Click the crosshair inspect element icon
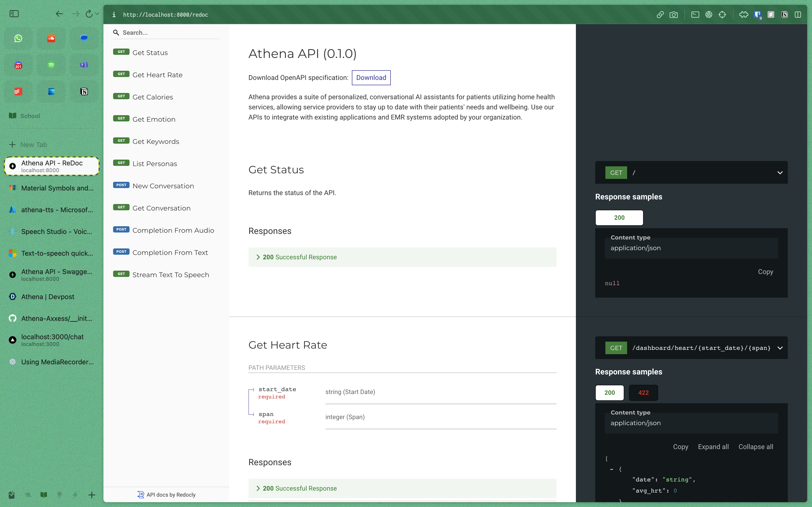 [x=722, y=14]
